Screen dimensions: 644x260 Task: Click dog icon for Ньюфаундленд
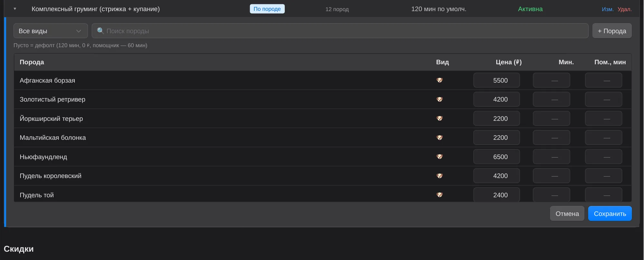440,156
